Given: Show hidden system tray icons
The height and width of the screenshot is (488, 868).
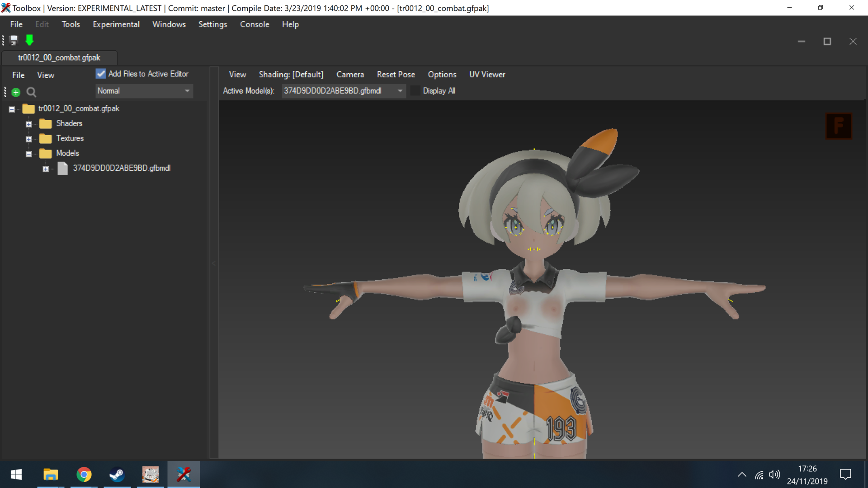Looking at the screenshot, I should [742, 474].
